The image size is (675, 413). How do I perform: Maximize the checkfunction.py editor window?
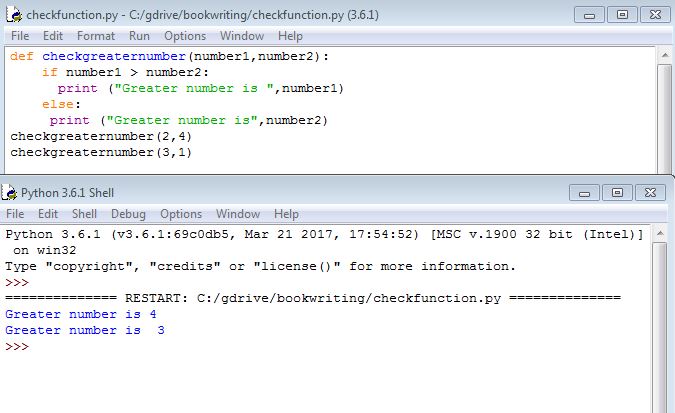[x=622, y=15]
